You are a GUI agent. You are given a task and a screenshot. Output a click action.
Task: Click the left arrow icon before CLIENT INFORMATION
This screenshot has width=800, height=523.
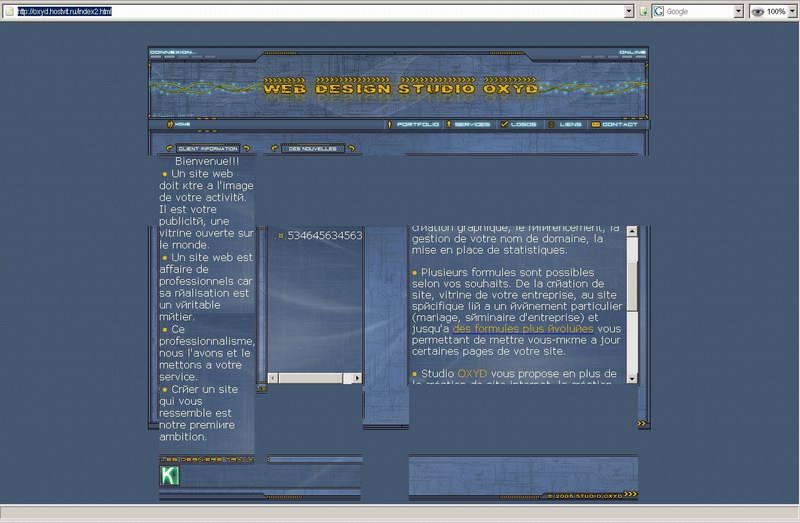[x=169, y=148]
